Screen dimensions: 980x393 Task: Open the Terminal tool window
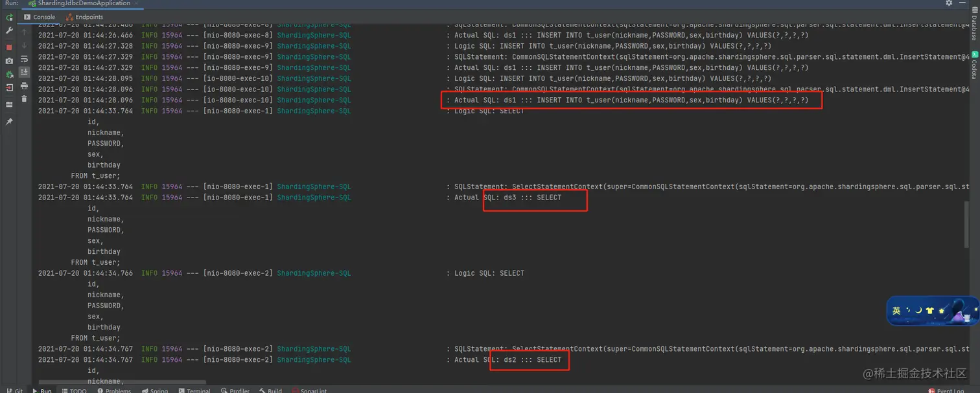[194, 390]
